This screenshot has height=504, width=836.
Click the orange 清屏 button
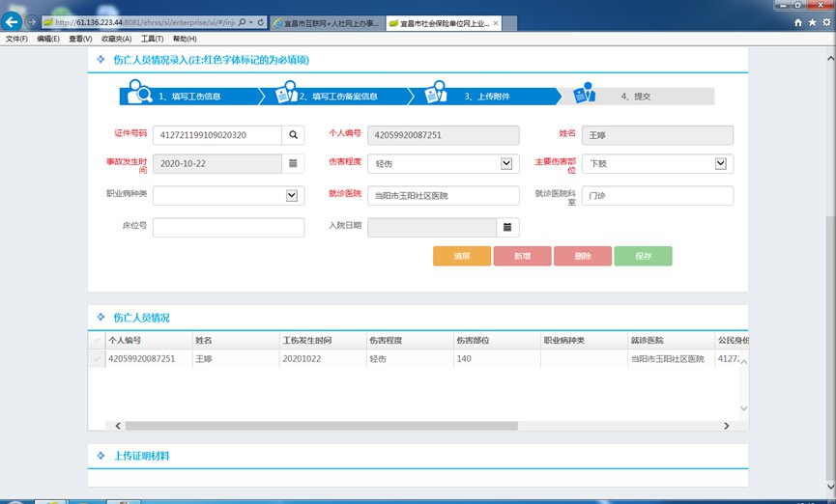(x=462, y=256)
